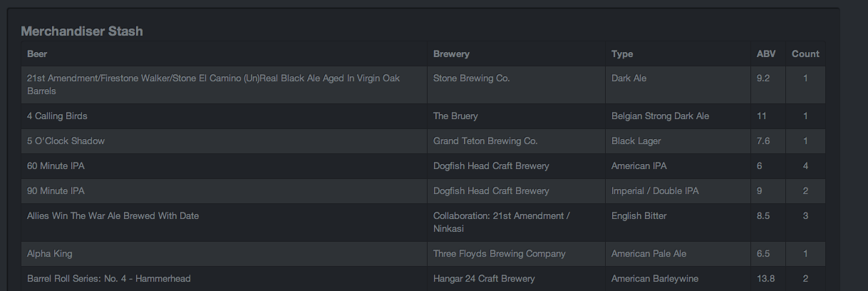Select the 4 Calling Birds beer name
This screenshot has height=291, width=868.
(57, 116)
